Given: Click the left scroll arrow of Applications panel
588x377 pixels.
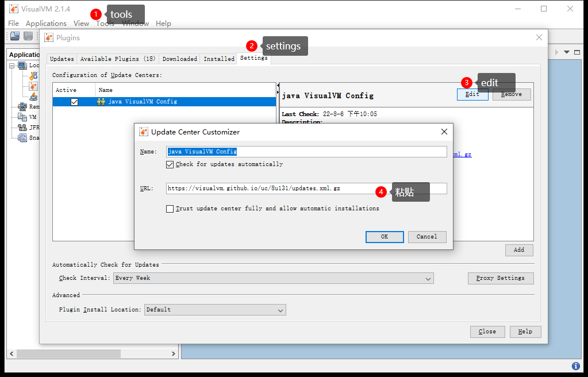Looking at the screenshot, I should 11,354.
